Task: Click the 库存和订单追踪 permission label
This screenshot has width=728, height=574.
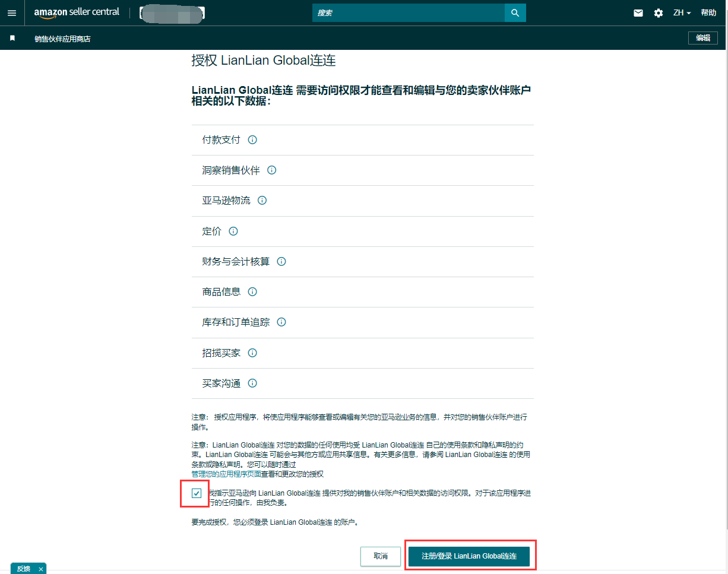Action: coord(236,322)
